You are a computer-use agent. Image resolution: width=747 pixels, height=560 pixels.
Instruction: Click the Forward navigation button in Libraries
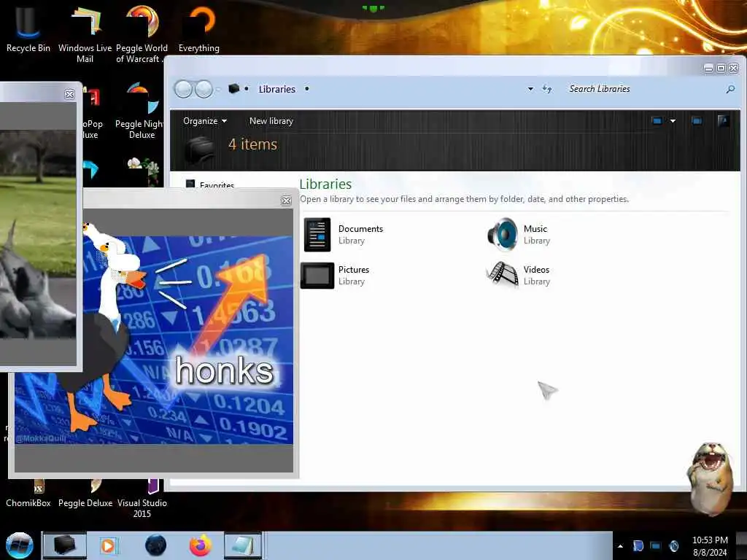pyautogui.click(x=204, y=89)
